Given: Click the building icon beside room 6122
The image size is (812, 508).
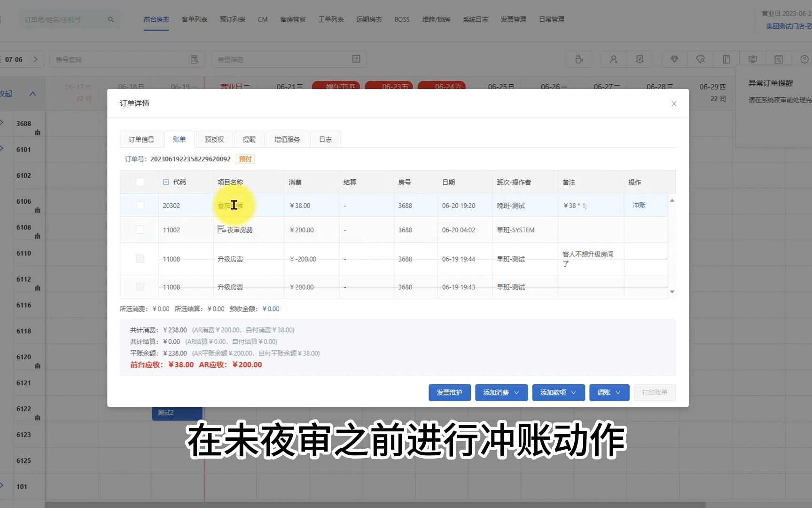Looking at the screenshot, I should pyautogui.click(x=38, y=418).
